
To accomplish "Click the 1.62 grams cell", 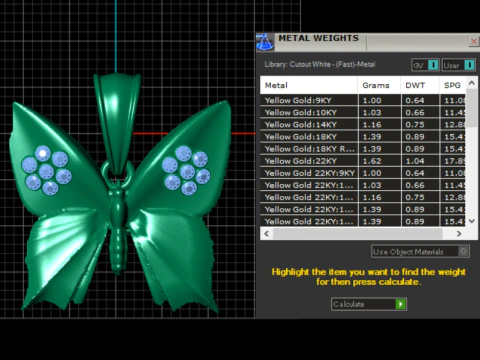I will tap(379, 161).
